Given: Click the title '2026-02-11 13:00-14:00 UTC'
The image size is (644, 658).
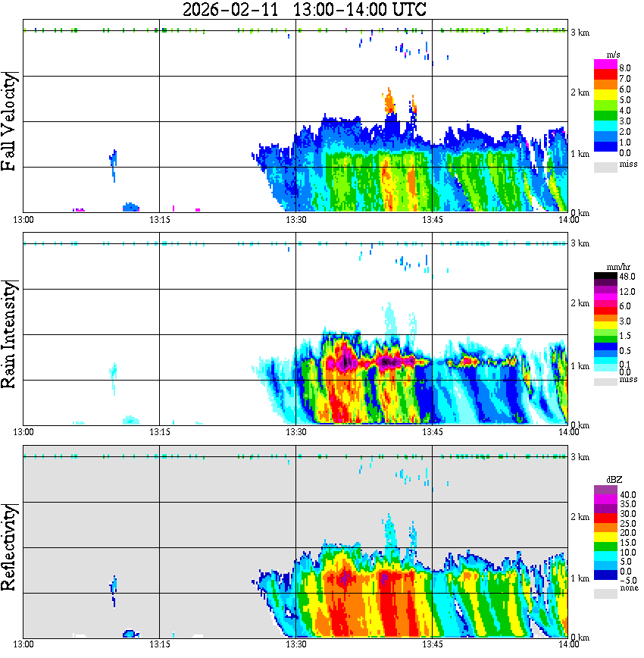Looking at the screenshot, I should [305, 9].
